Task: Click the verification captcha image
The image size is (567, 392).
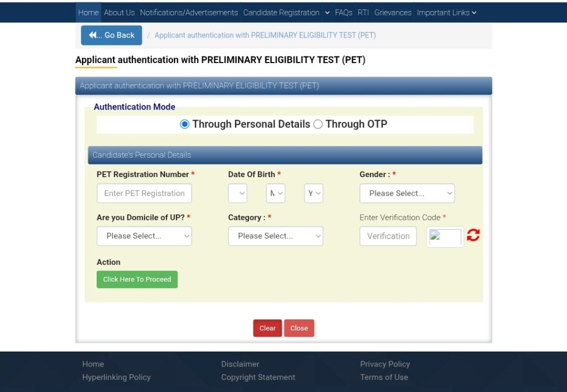Action: pyautogui.click(x=445, y=237)
